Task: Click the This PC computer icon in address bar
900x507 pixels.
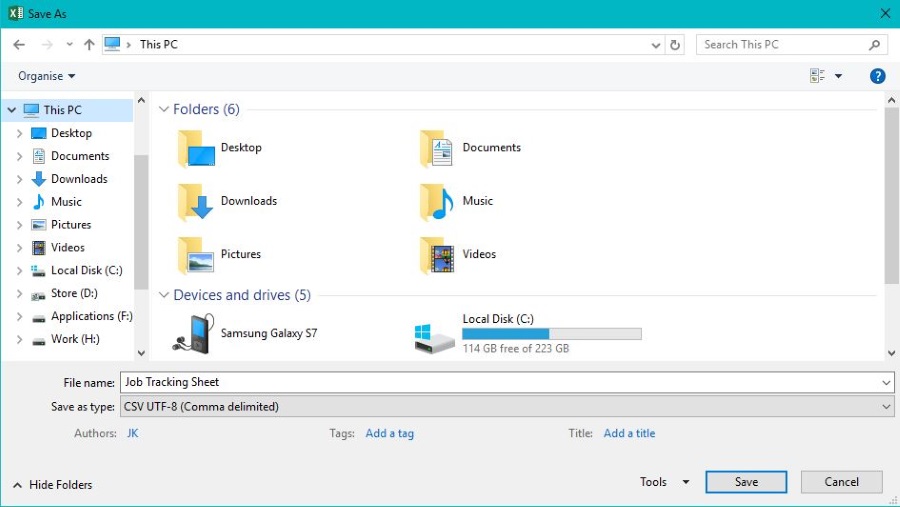Action: [112, 44]
